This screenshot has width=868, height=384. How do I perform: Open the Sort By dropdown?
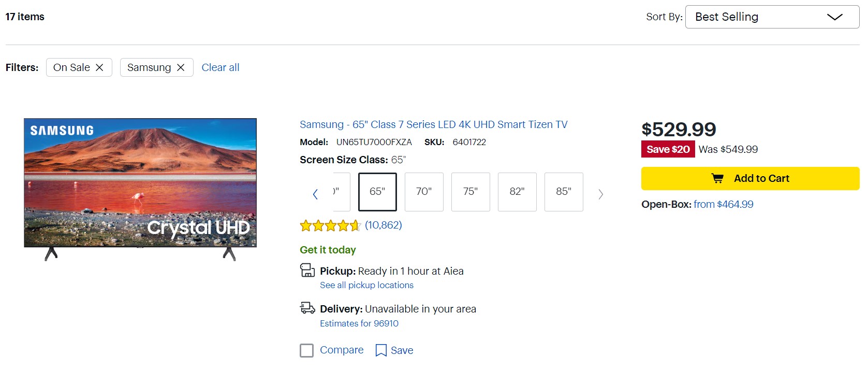coord(772,17)
